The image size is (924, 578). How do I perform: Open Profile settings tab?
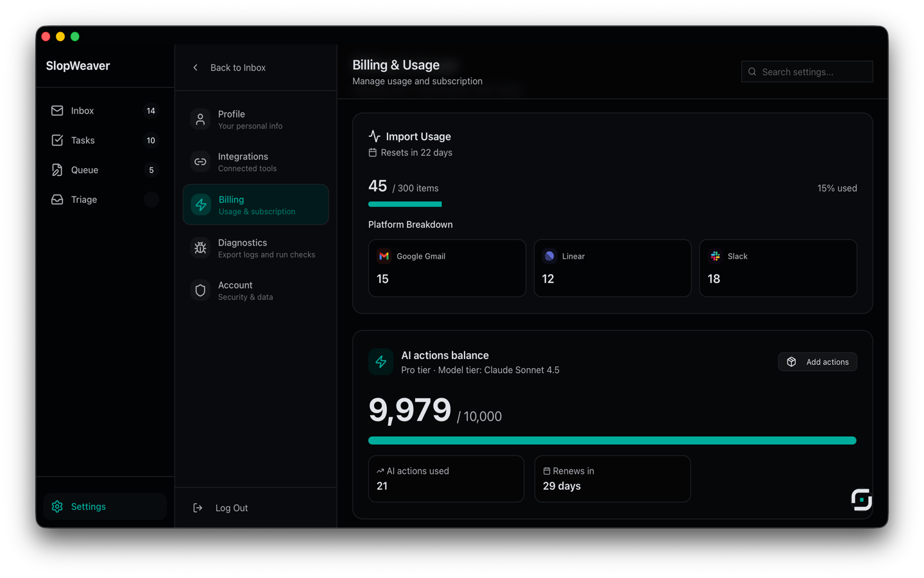[x=255, y=119]
